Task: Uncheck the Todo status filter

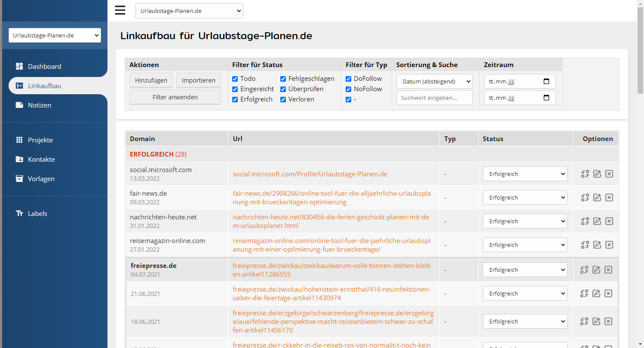Action: pyautogui.click(x=235, y=79)
